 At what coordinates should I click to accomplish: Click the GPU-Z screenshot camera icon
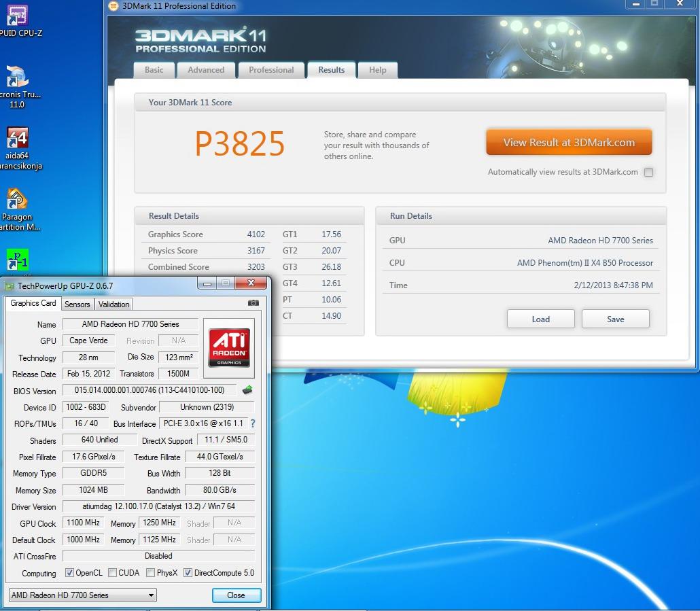click(x=253, y=302)
